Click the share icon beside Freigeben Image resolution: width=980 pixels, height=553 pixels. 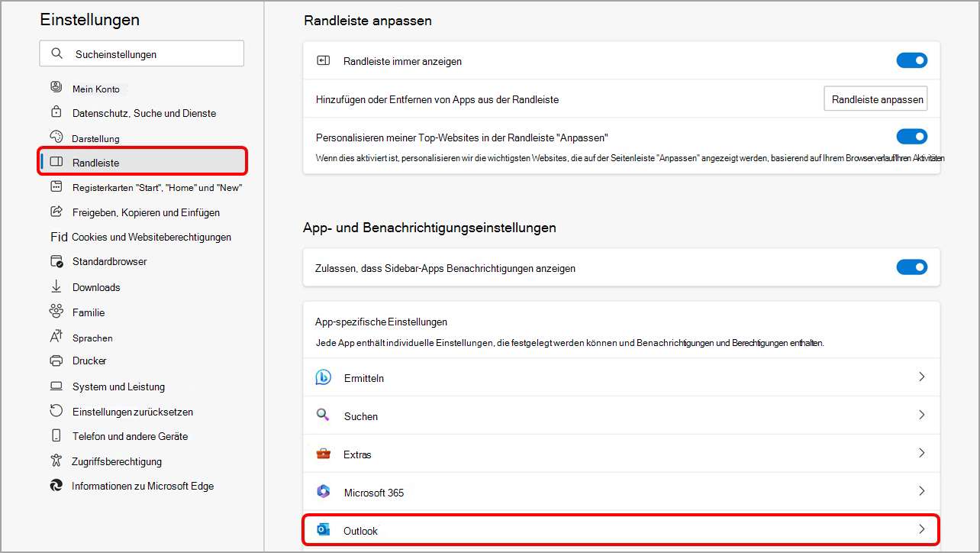click(x=56, y=212)
